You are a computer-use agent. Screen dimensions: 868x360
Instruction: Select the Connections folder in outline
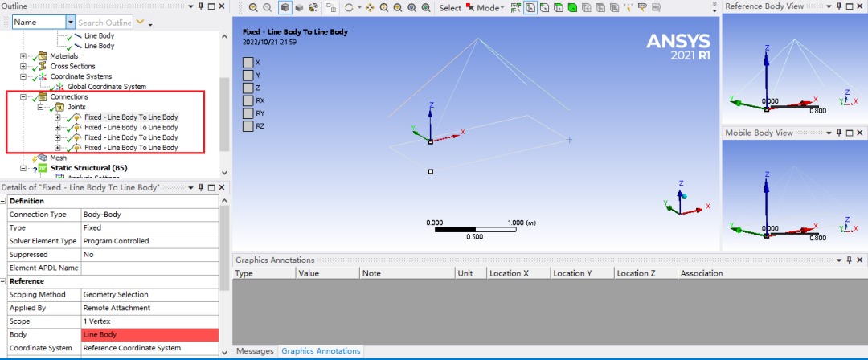point(69,96)
